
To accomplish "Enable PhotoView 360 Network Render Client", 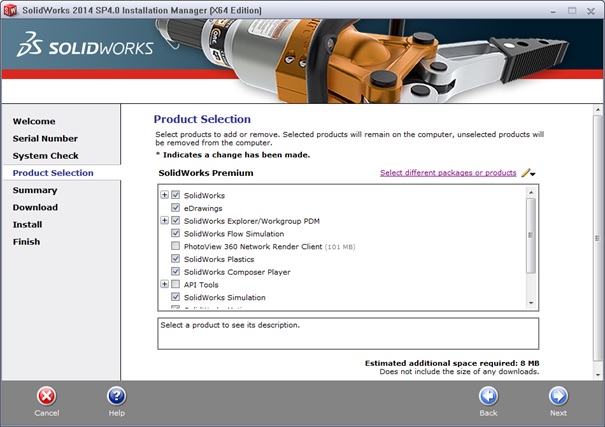I will (176, 246).
